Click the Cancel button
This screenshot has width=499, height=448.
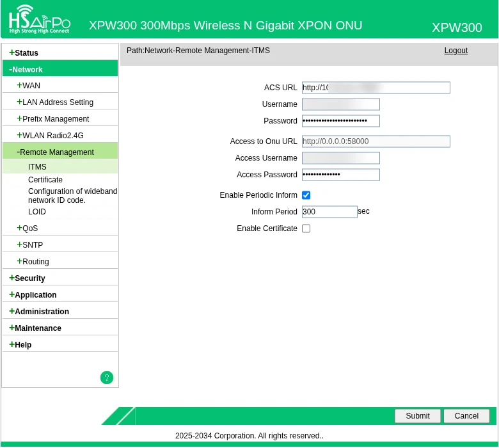(x=466, y=416)
